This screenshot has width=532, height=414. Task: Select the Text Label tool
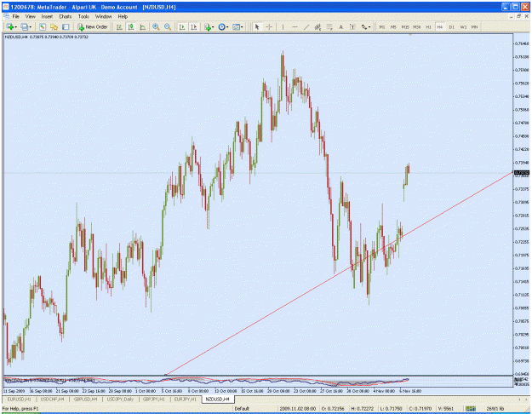[352, 26]
